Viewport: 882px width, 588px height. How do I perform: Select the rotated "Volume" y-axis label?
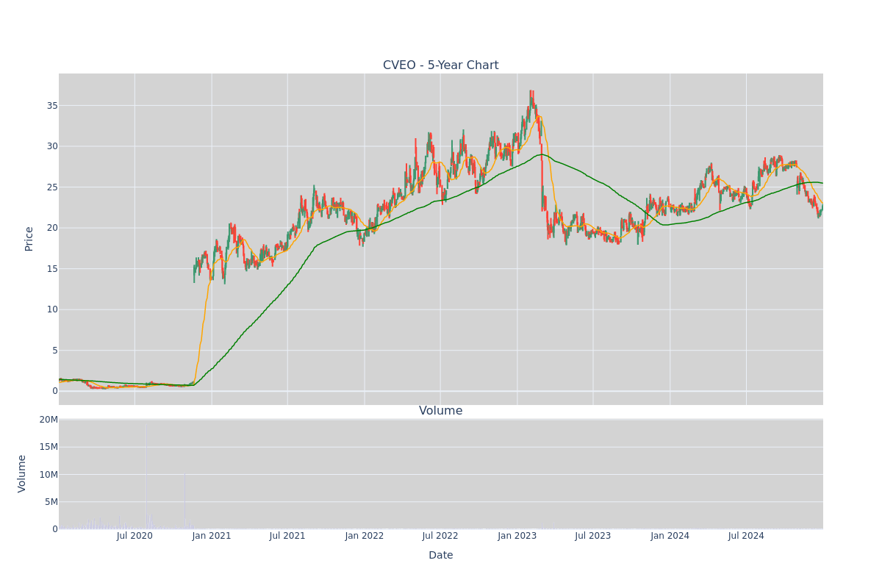(x=22, y=473)
